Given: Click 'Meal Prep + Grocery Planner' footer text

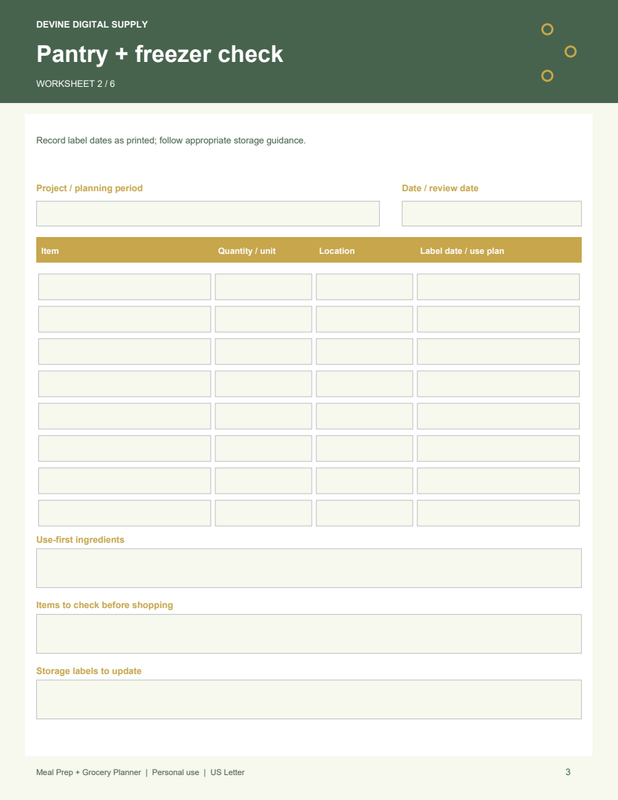Looking at the screenshot, I should (88, 772).
